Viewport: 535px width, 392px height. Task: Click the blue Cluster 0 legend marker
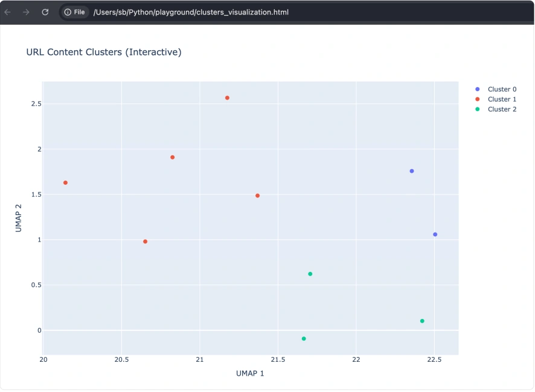pos(477,89)
